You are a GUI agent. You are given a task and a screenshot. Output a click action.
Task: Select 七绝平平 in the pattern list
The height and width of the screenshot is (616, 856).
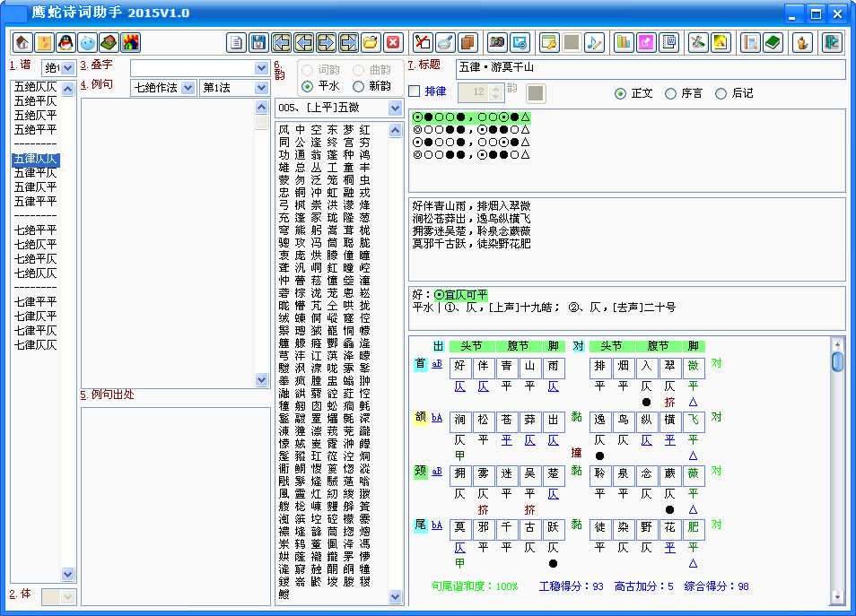(36, 230)
